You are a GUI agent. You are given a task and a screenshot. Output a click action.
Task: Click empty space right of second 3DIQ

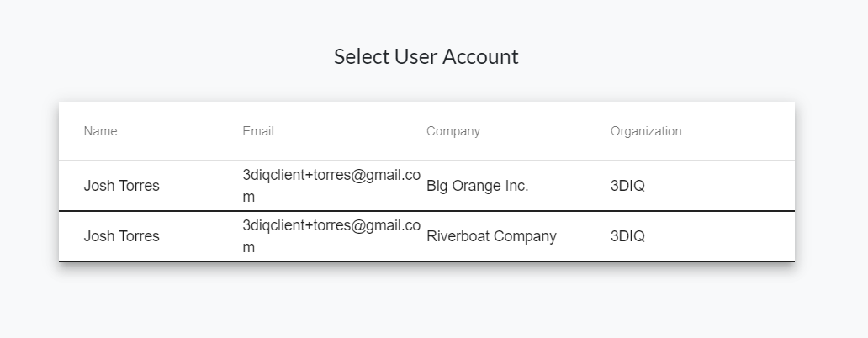tap(720, 236)
